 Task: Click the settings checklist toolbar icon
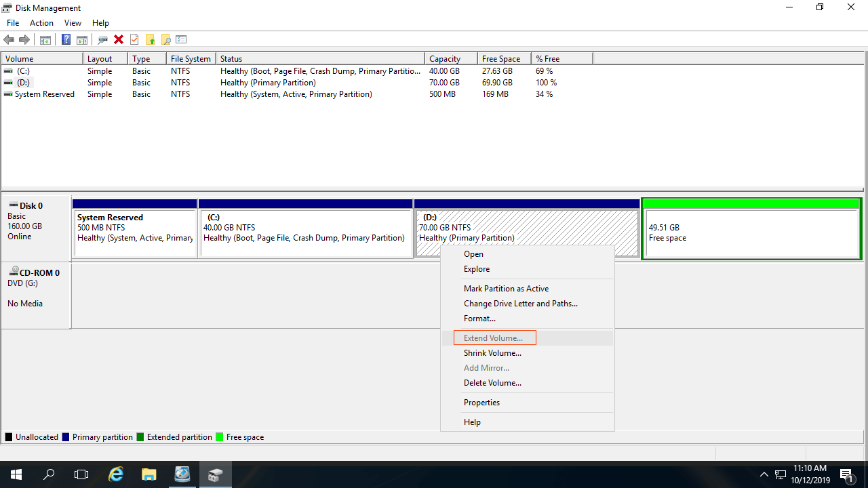(x=181, y=39)
